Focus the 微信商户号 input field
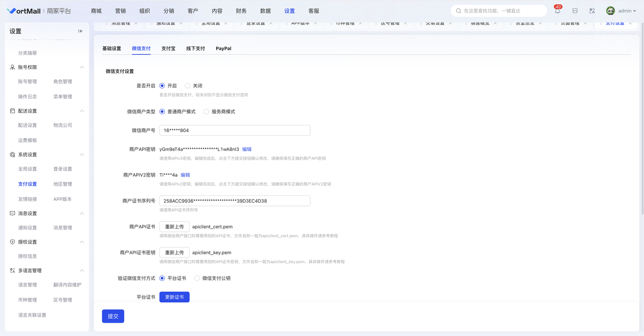The image size is (644, 336). 235,131
